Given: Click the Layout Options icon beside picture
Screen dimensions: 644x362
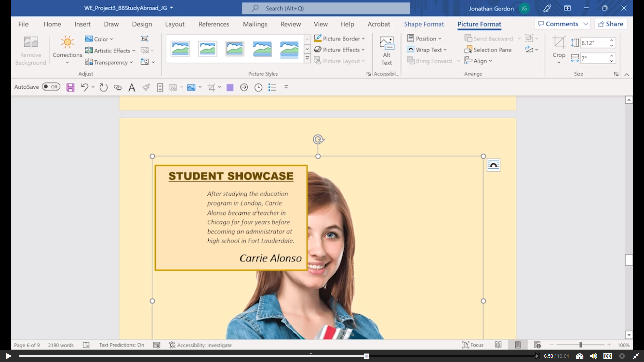Looking at the screenshot, I should coord(493,165).
